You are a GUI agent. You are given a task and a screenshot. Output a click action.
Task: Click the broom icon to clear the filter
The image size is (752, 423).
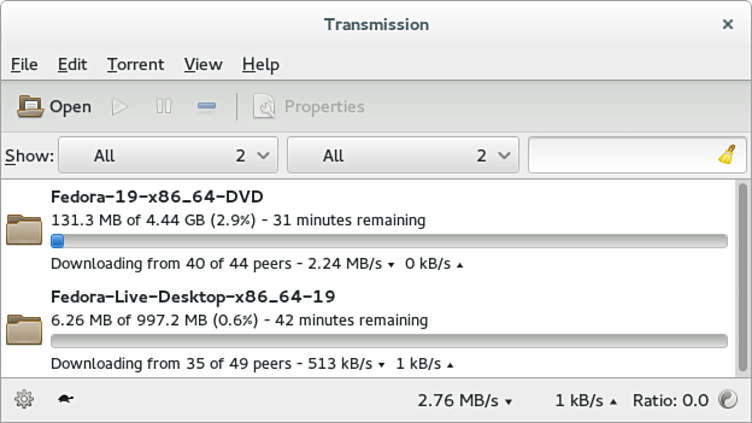[x=727, y=155]
